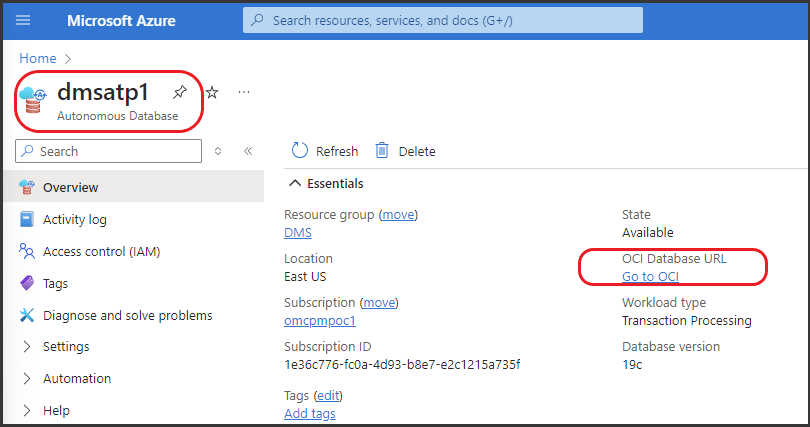Move the resource group via move link
Screen dimensions: 810x427
coord(398,214)
